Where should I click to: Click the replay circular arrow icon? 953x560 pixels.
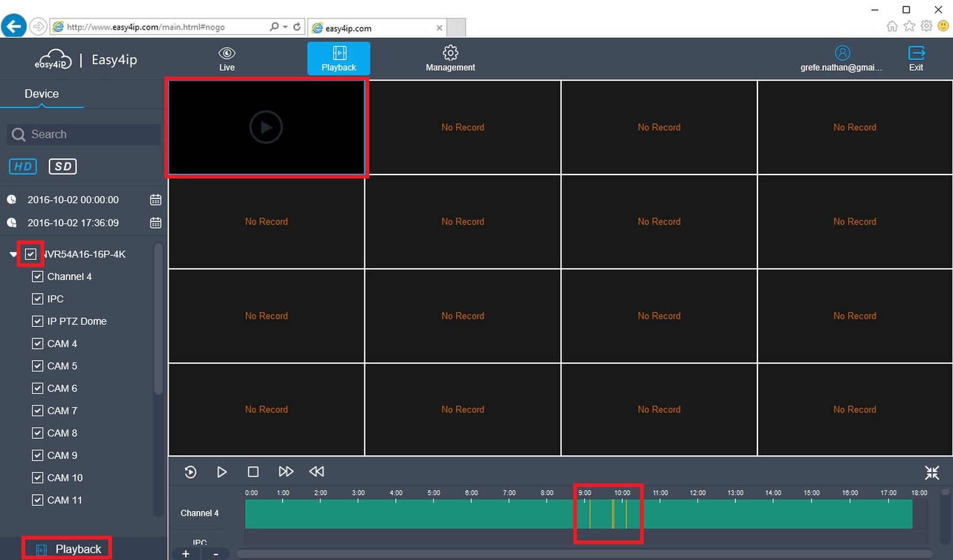190,472
